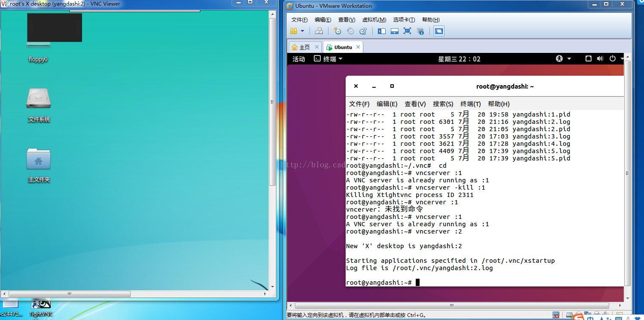Click the clock 星期三 22:02

click(x=459, y=59)
